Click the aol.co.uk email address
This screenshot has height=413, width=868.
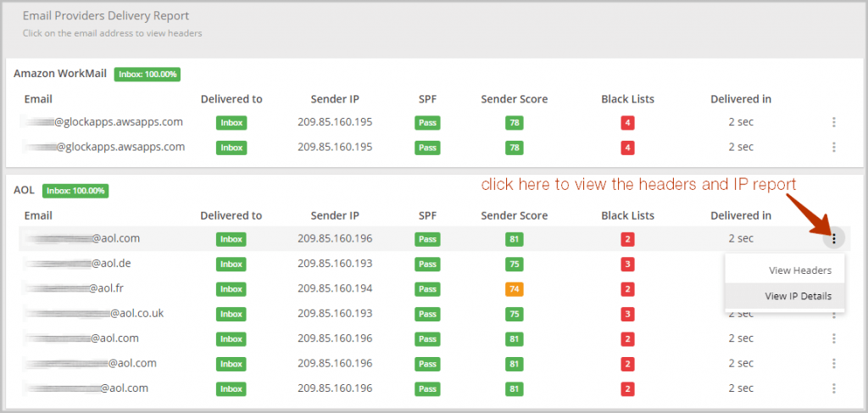click(x=93, y=313)
